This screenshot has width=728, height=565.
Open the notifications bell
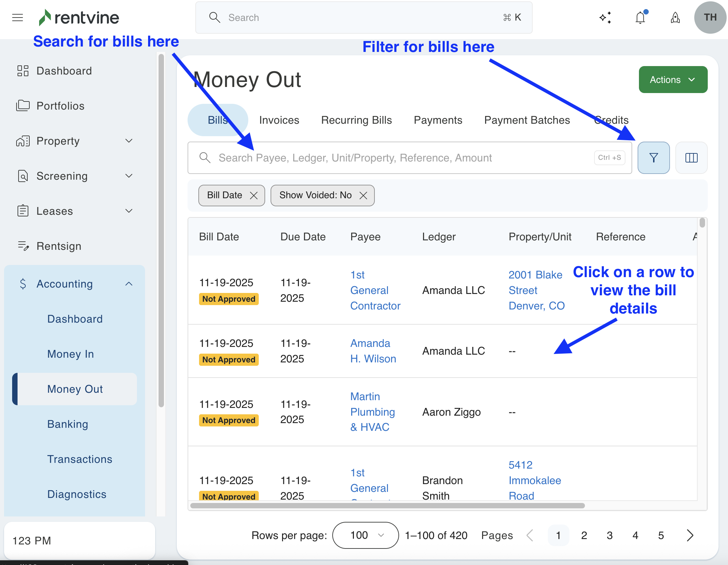(640, 18)
